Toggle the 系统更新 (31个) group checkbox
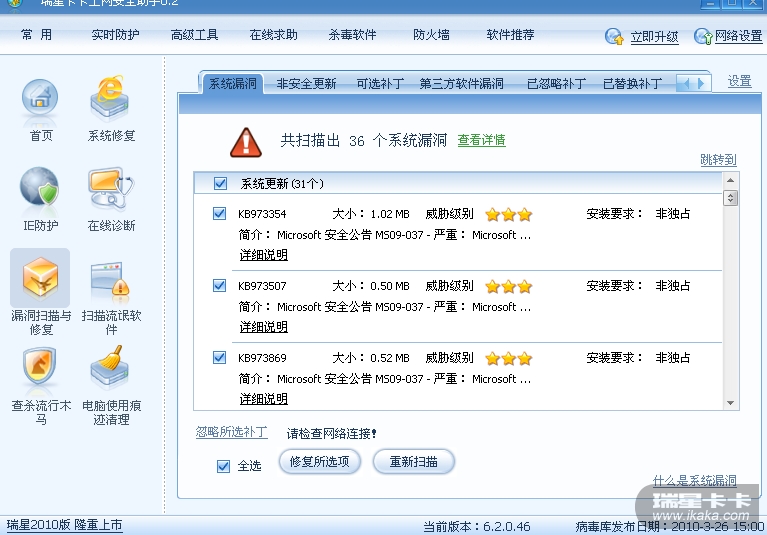This screenshot has height=535, width=767. [x=220, y=183]
